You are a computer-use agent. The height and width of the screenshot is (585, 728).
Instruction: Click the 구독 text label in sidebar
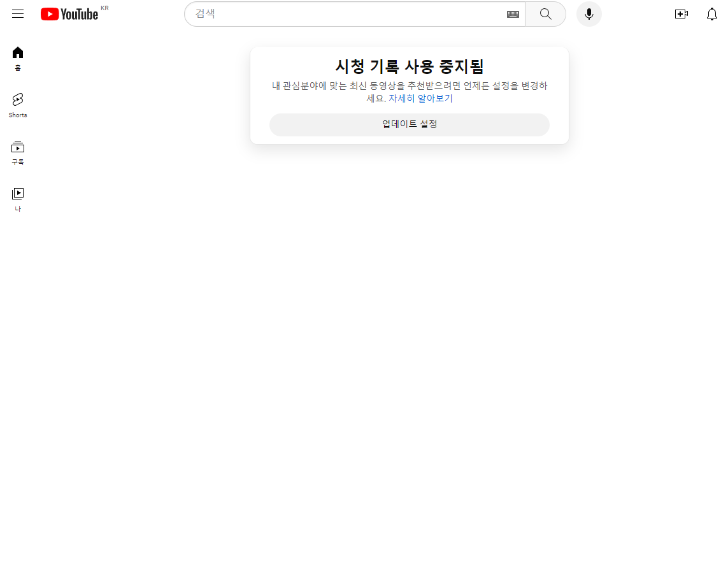click(x=18, y=162)
